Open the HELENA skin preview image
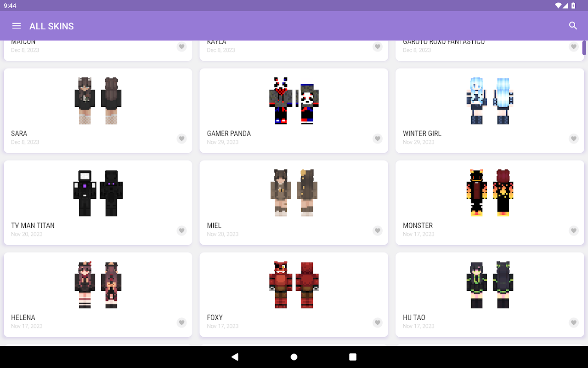 pos(98,285)
